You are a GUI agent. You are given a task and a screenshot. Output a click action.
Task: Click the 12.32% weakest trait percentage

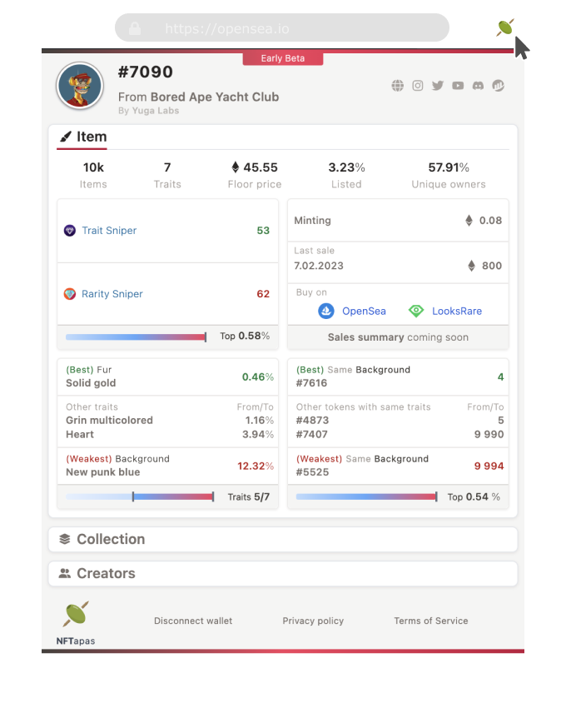pos(256,466)
